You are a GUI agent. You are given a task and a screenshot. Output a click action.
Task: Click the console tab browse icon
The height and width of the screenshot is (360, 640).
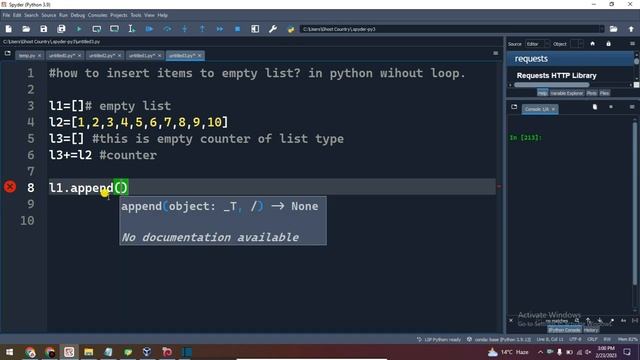click(x=514, y=107)
